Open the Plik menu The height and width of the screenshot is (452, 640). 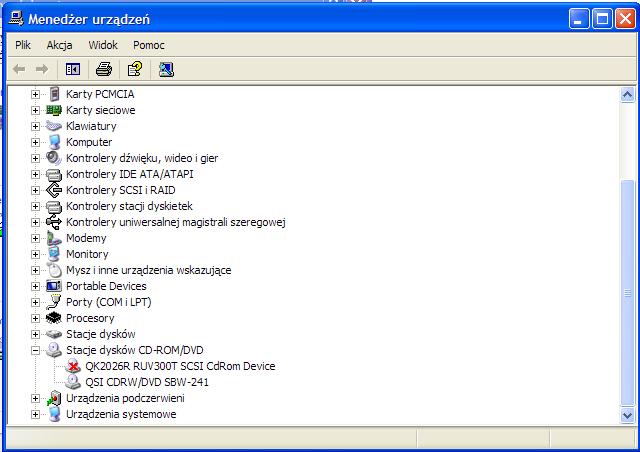coord(23,45)
